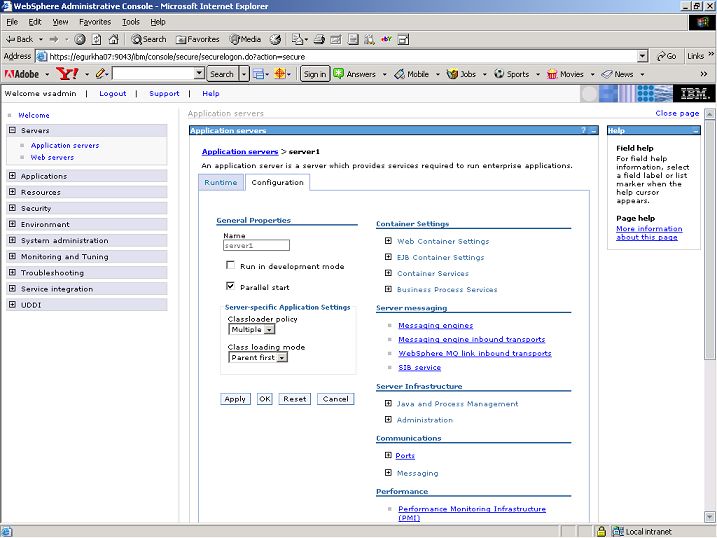The height and width of the screenshot is (538, 717).
Task: Collapse the Servers navigation section
Action: [x=12, y=130]
